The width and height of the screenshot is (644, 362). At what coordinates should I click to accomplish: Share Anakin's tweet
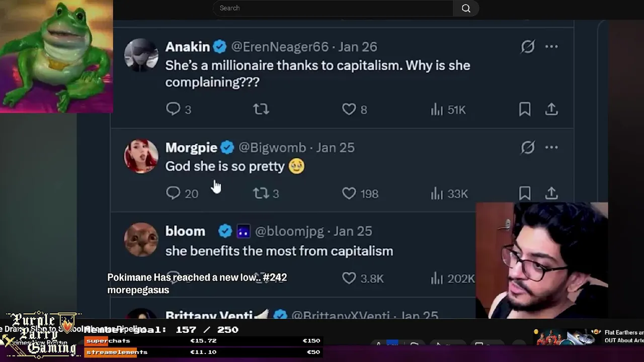(x=551, y=109)
